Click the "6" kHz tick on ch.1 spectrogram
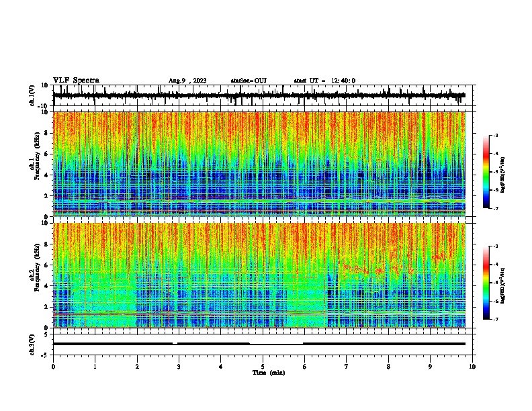Screen dimensions: 532x411 [x=47, y=154]
